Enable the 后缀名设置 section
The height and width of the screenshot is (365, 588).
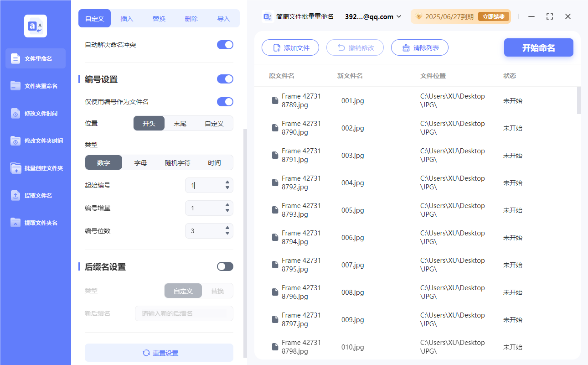225,266
